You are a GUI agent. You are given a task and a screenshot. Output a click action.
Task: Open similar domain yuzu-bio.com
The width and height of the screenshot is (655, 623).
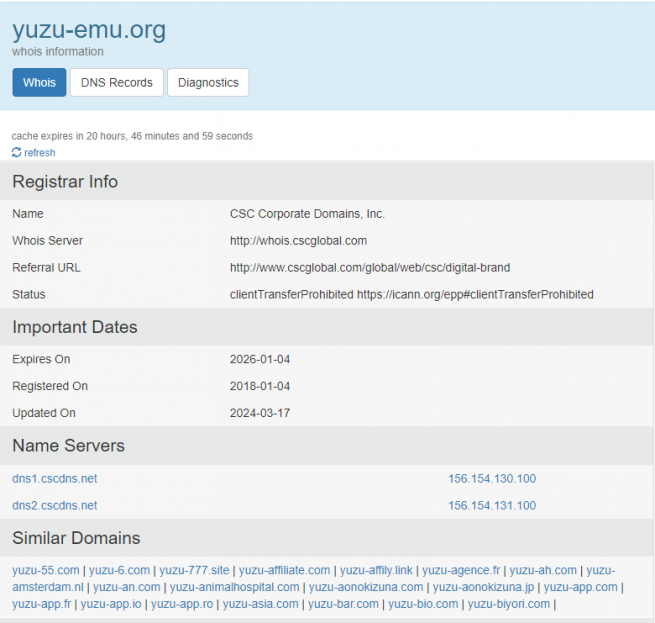(423, 604)
